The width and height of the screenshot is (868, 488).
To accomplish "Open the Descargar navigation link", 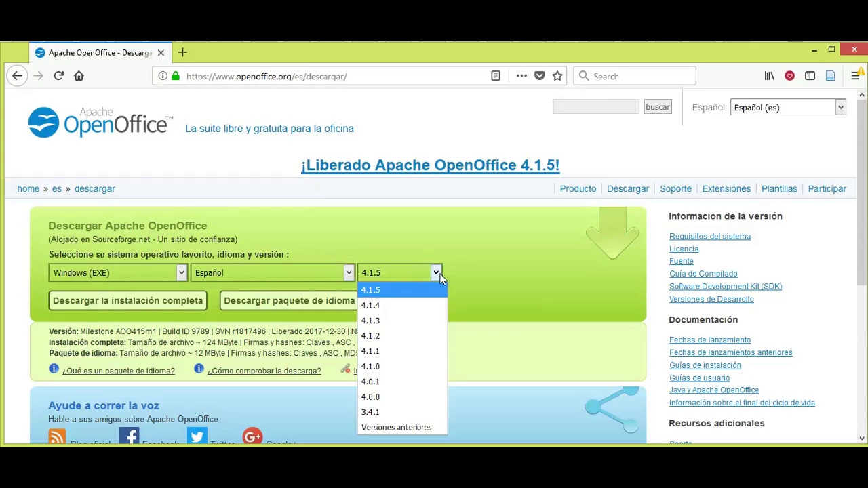I will coord(628,188).
